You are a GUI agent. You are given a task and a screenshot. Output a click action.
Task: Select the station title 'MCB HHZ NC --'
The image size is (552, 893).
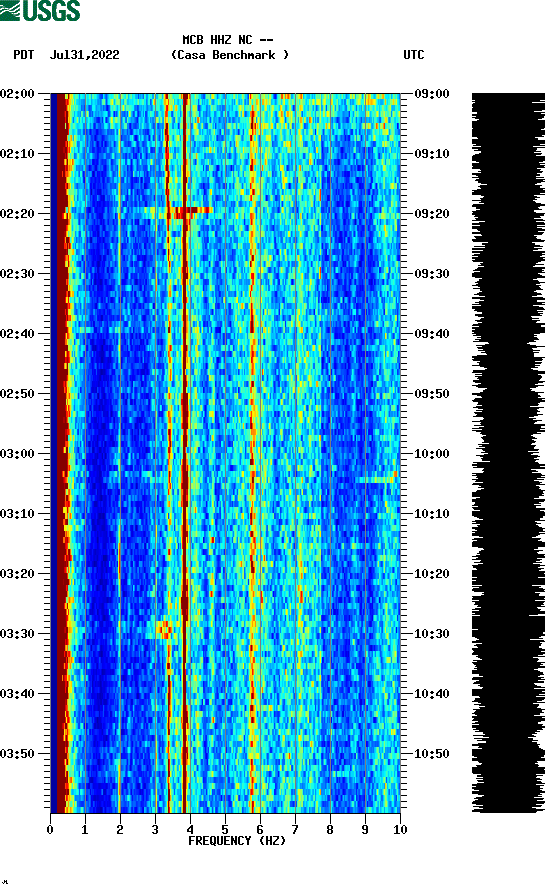(x=228, y=40)
